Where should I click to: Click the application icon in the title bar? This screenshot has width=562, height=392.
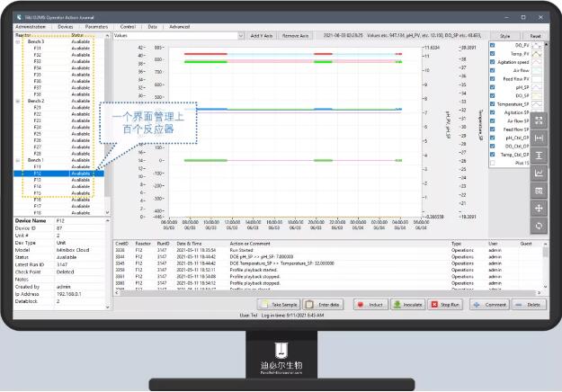[19, 17]
